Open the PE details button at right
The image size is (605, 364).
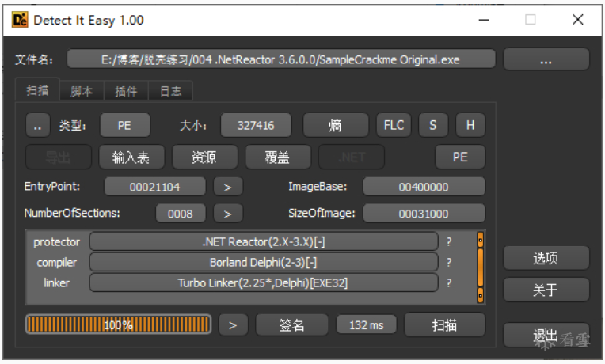[x=460, y=157]
